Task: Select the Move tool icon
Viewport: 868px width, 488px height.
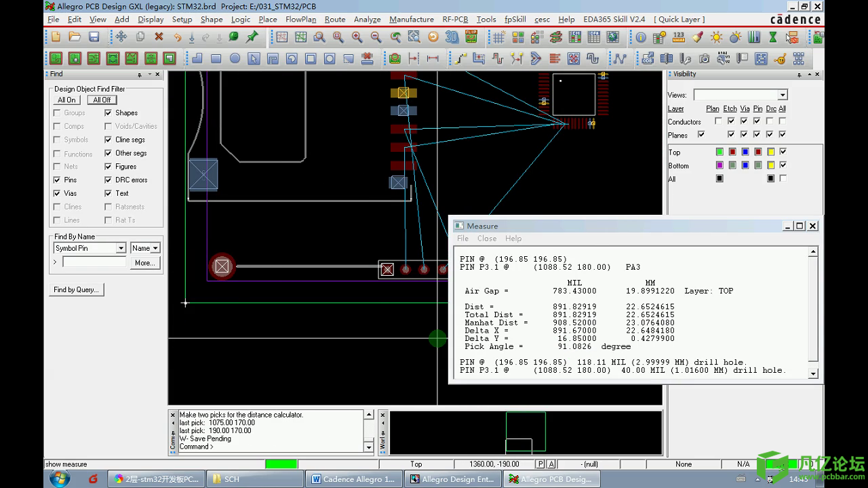Action: 121,37
